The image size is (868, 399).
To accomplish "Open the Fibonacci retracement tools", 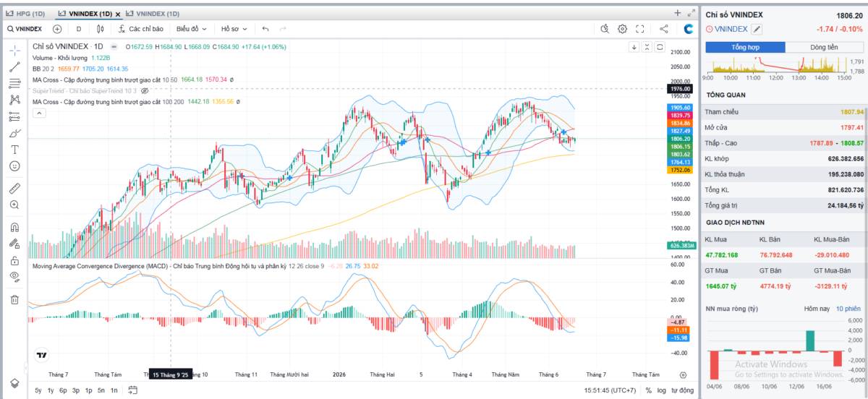I will pyautogui.click(x=14, y=83).
